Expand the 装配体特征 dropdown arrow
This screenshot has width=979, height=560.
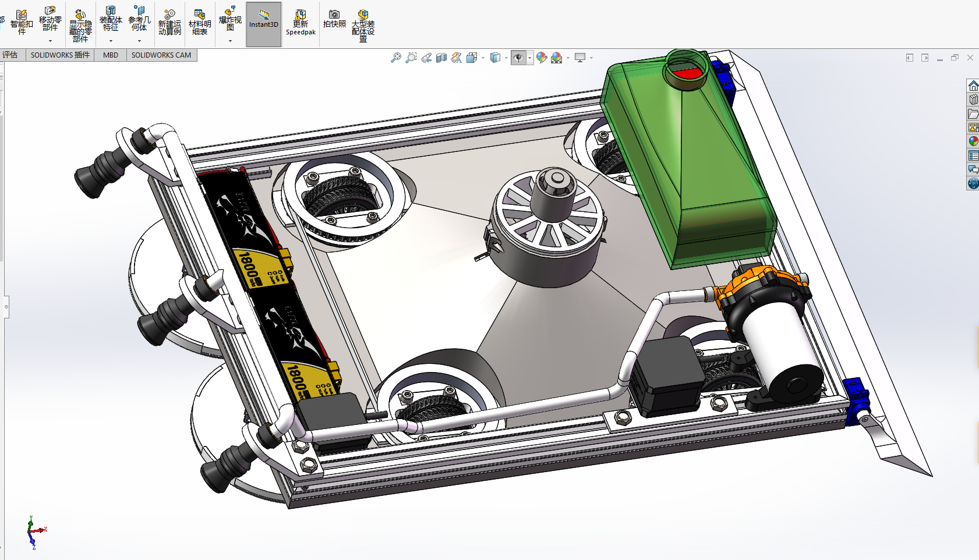[x=111, y=41]
